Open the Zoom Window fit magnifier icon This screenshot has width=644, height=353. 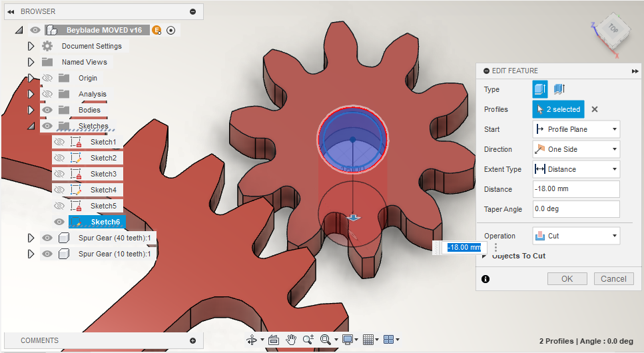click(x=326, y=340)
